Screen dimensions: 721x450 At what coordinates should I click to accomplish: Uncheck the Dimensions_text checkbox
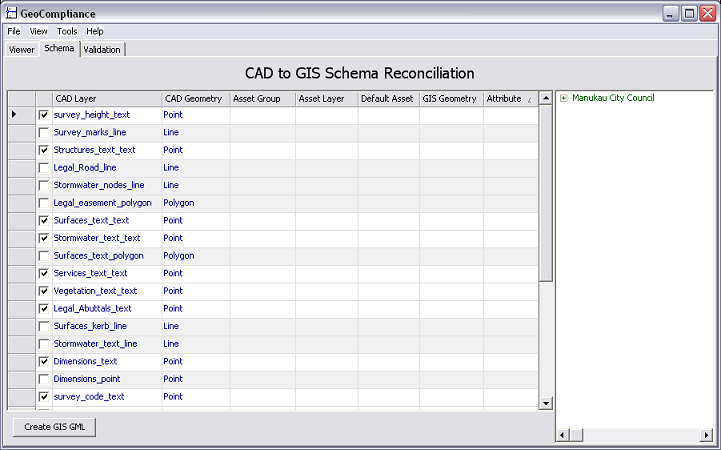44,361
